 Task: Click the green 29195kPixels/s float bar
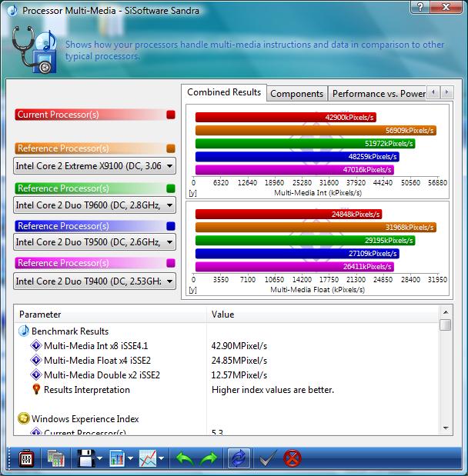tap(305, 240)
